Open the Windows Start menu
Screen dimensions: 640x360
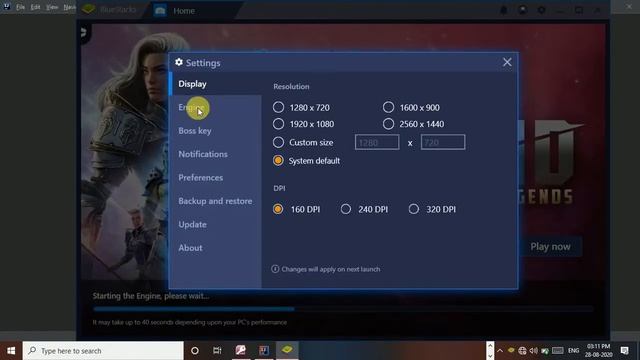[x=11, y=351]
